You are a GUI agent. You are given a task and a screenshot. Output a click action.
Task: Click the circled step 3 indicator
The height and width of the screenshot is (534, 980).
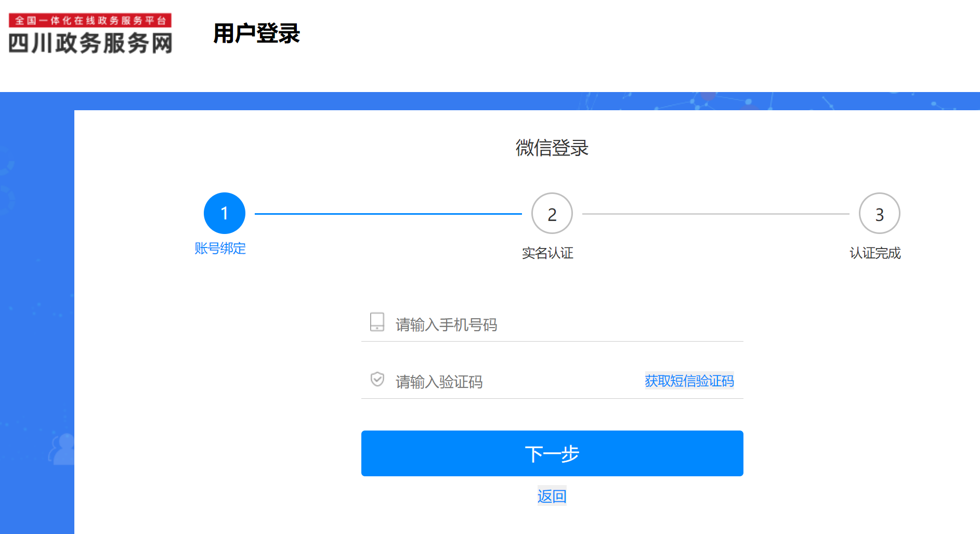pyautogui.click(x=879, y=213)
